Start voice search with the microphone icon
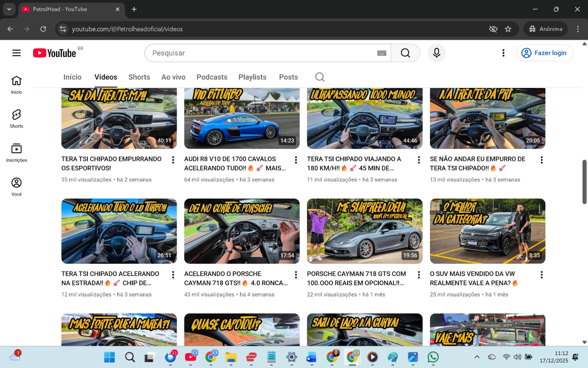The image size is (588, 368). pyautogui.click(x=436, y=53)
